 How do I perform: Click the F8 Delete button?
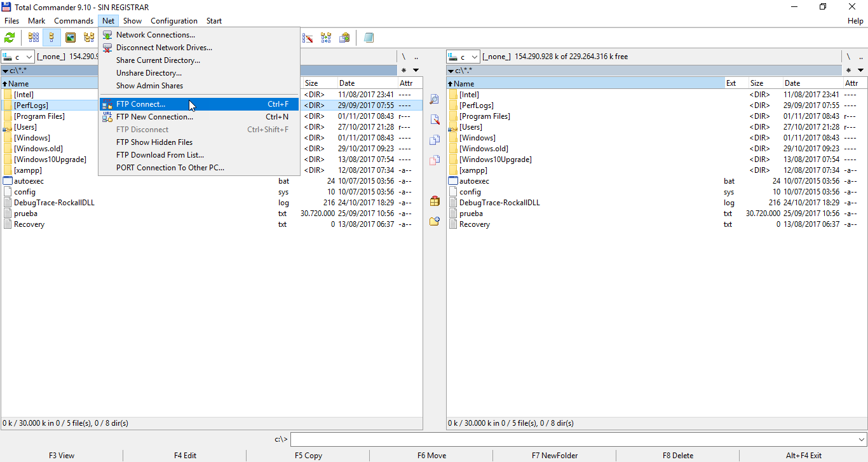(678, 456)
